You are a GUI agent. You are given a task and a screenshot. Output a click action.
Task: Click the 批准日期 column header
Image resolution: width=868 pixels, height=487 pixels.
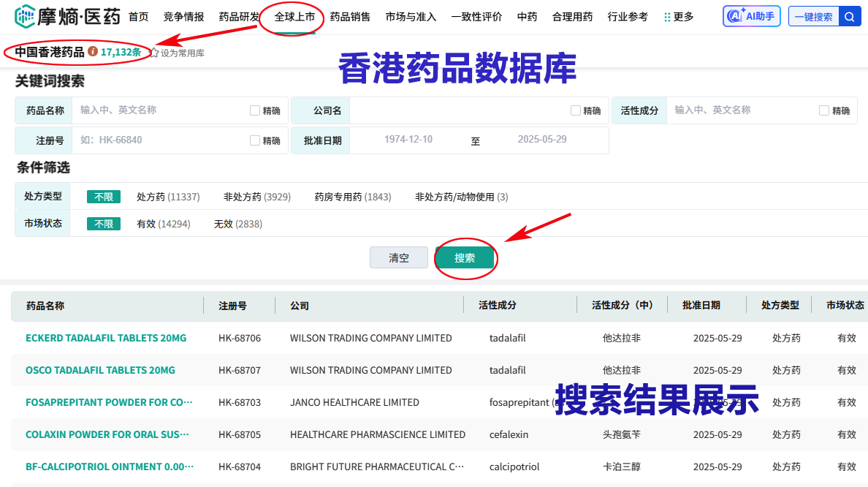(x=701, y=305)
